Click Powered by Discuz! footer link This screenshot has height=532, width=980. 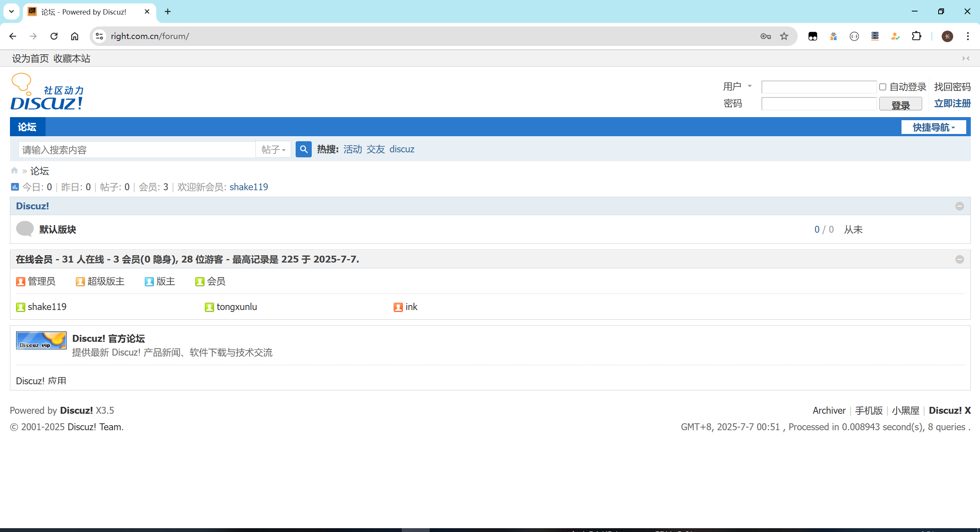click(x=76, y=411)
